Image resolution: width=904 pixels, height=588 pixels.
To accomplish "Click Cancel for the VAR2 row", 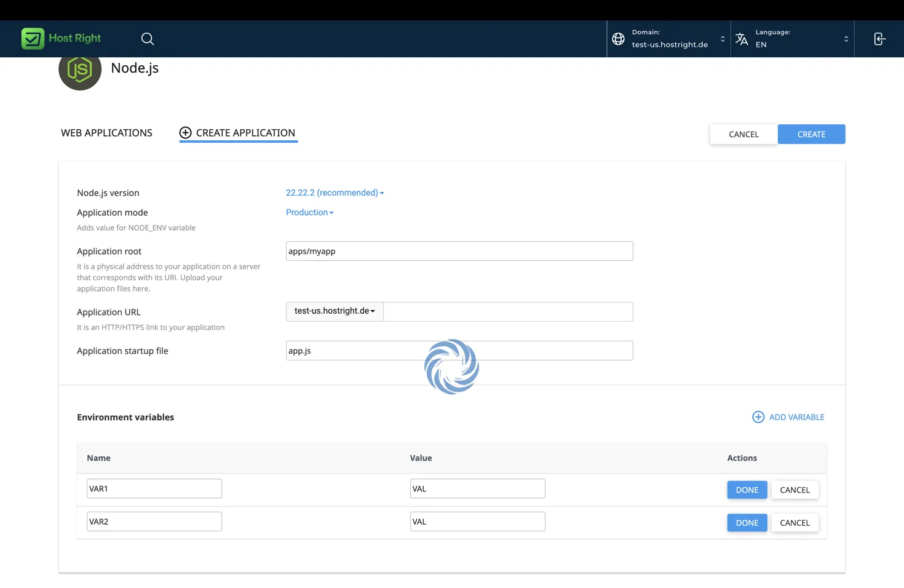I will coord(795,523).
